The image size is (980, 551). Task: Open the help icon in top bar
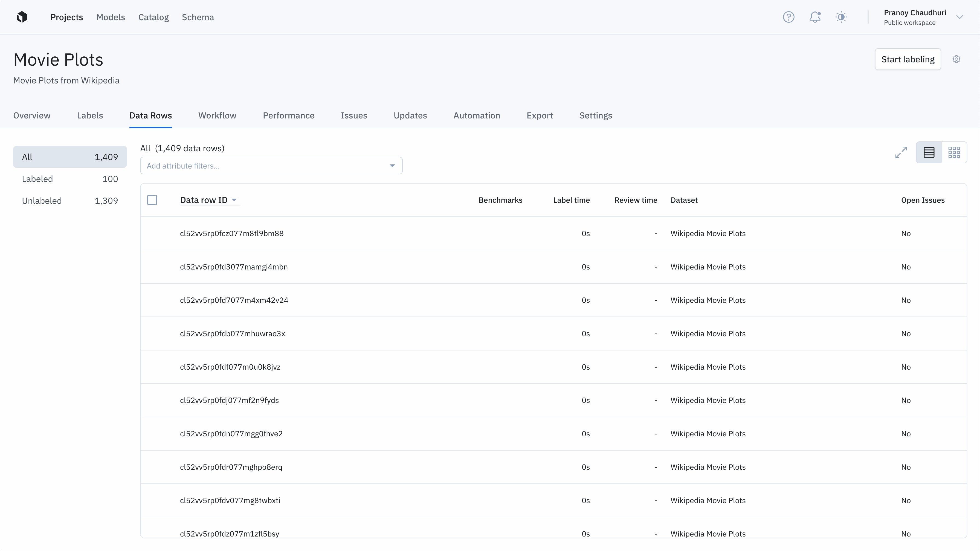coord(788,17)
